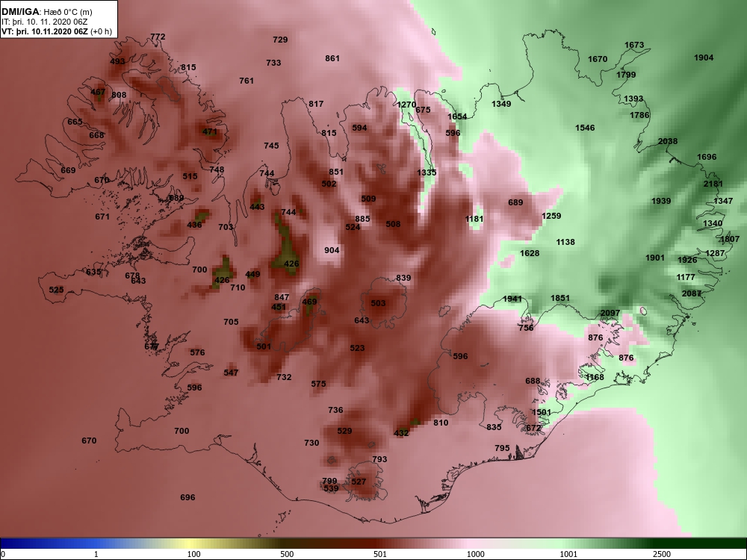Pick the 1799 map label
The width and height of the screenshot is (747, 560).
pyautogui.click(x=626, y=74)
